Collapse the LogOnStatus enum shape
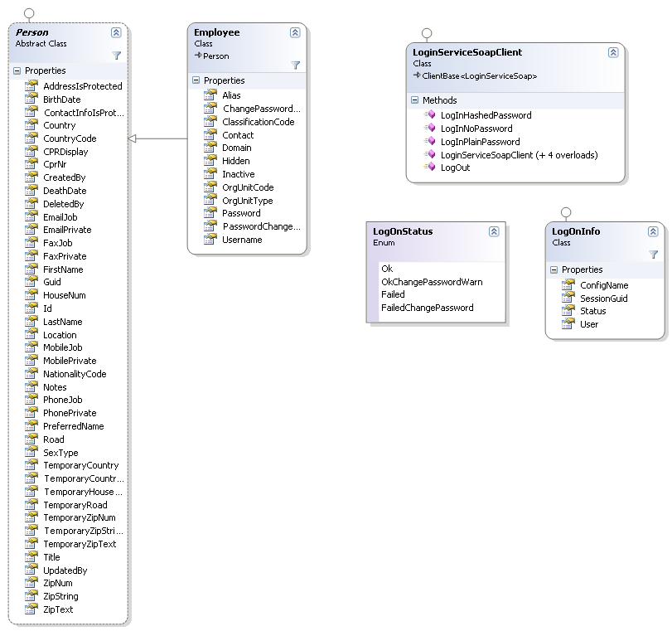Image resolution: width=672 pixels, height=631 pixels. 494,231
